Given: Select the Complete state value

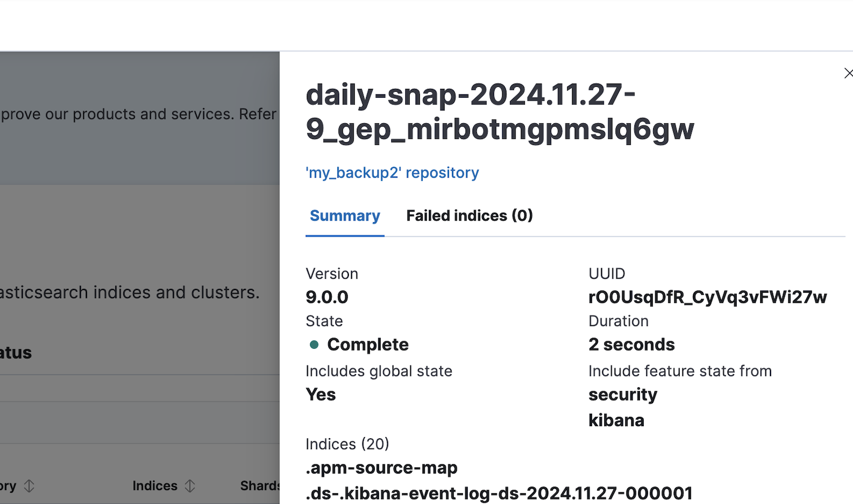Looking at the screenshot, I should (x=368, y=344).
